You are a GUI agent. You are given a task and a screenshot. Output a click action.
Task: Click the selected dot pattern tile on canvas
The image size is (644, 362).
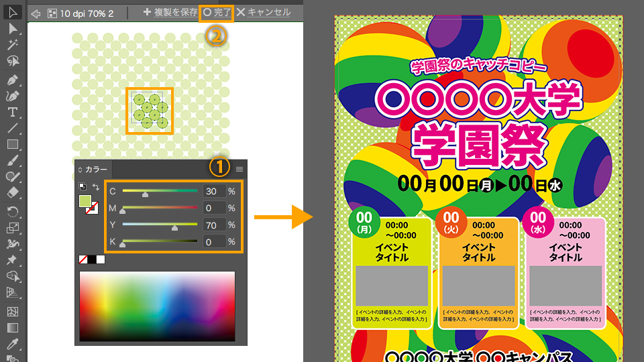click(150, 111)
